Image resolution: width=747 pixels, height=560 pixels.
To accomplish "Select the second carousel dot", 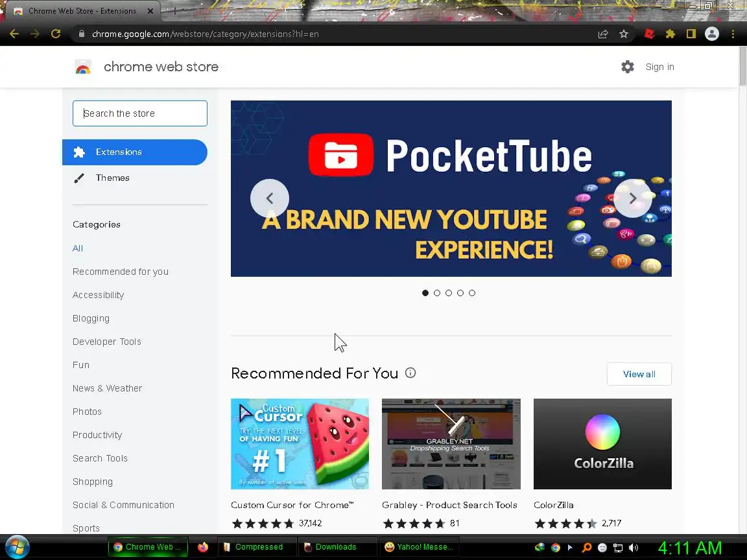I will pos(437,293).
